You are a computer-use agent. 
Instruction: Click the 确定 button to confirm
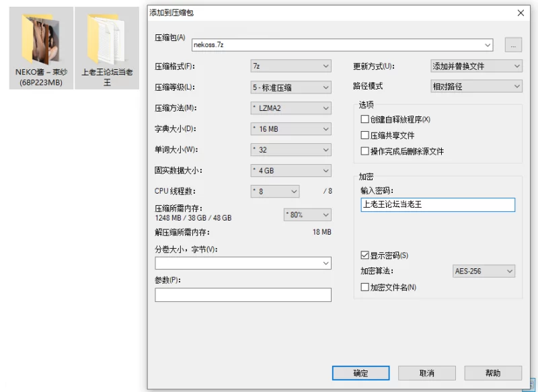pos(360,374)
